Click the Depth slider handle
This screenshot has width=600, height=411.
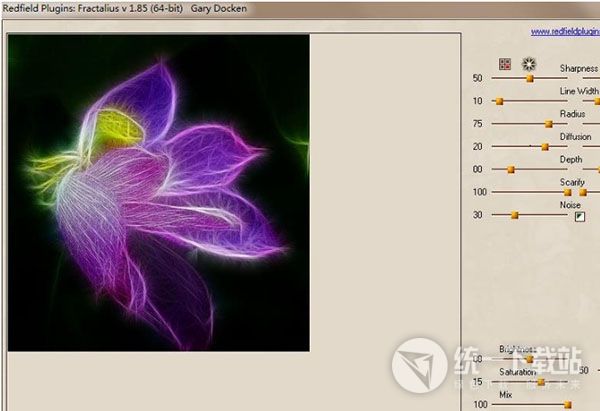click(x=510, y=169)
